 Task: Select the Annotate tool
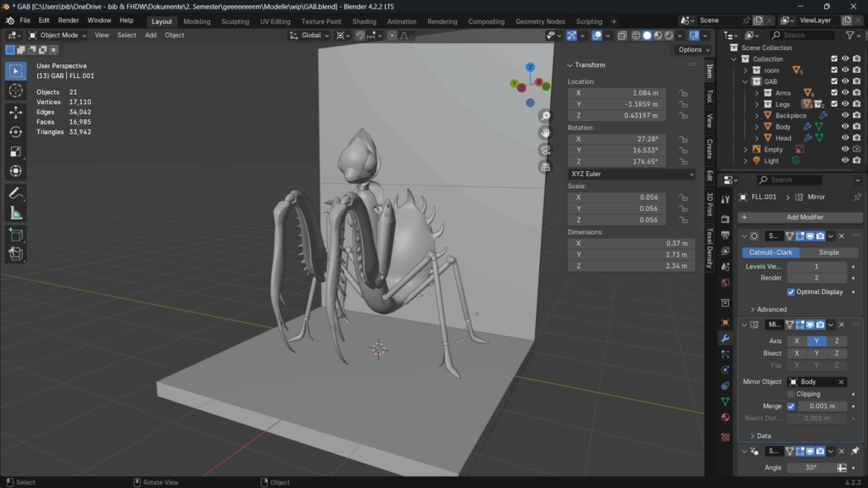[15, 193]
